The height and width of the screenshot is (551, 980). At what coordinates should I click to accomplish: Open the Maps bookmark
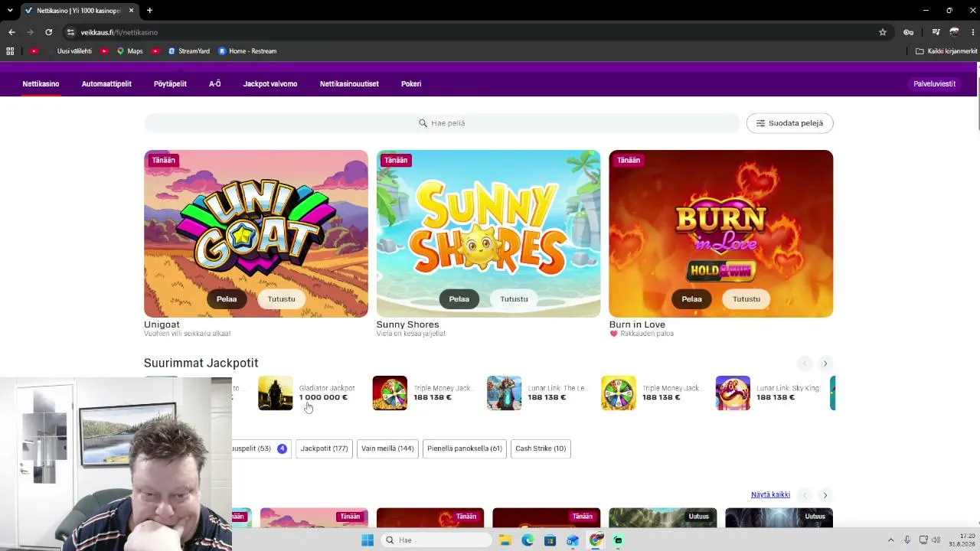[129, 51]
